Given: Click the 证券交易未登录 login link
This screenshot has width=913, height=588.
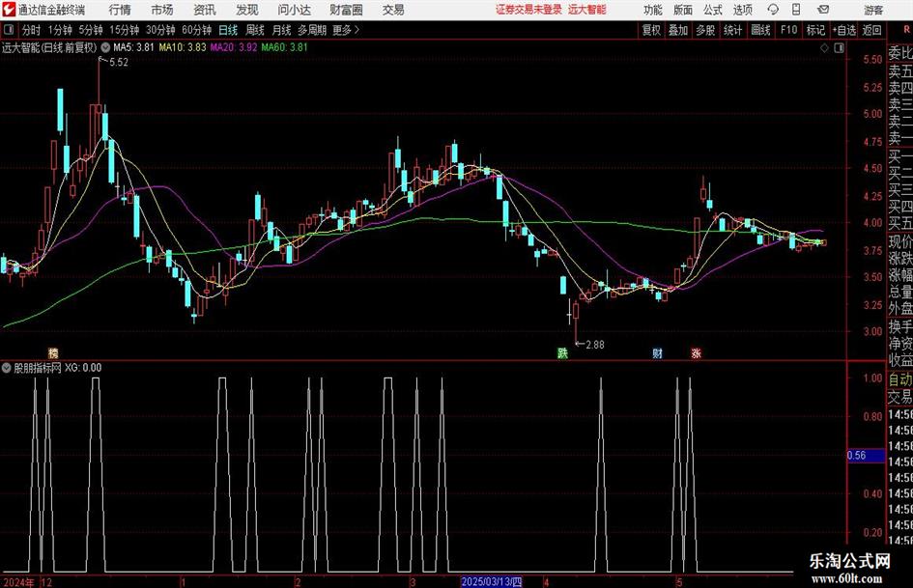Looking at the screenshot, I should pyautogui.click(x=528, y=10).
